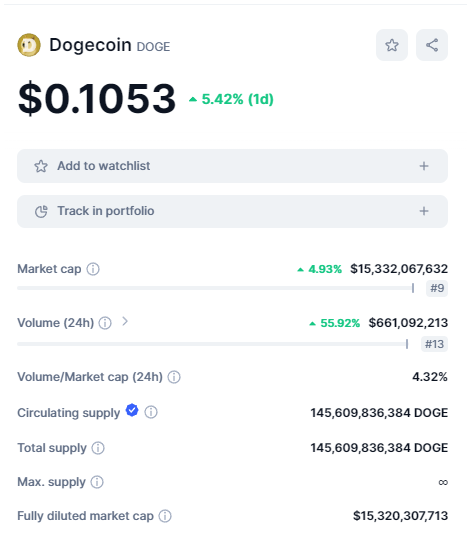Open the Max. supply info icon
This screenshot has height=536, width=471.
pyautogui.click(x=97, y=482)
